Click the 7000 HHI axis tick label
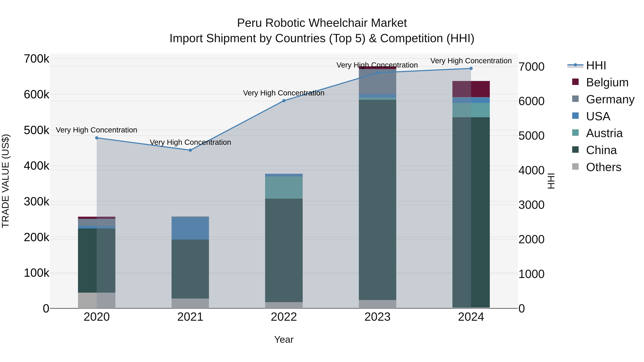The image size is (644, 362). click(531, 67)
